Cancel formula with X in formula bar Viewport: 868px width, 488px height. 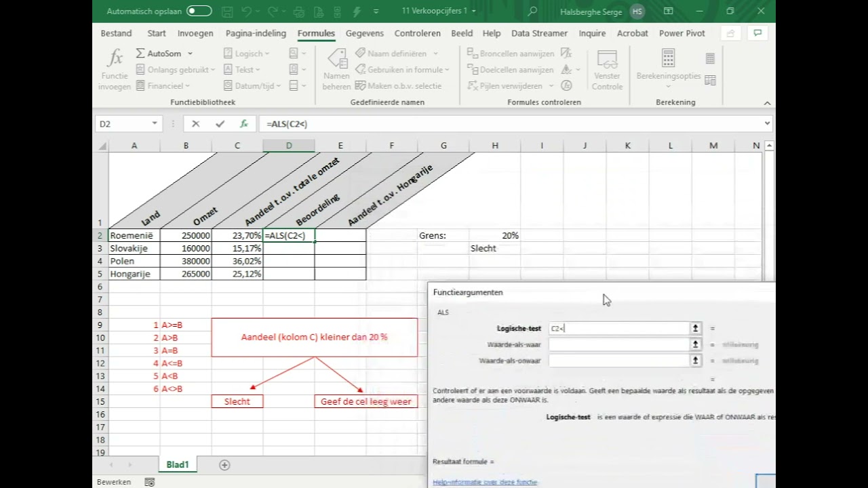tap(195, 124)
